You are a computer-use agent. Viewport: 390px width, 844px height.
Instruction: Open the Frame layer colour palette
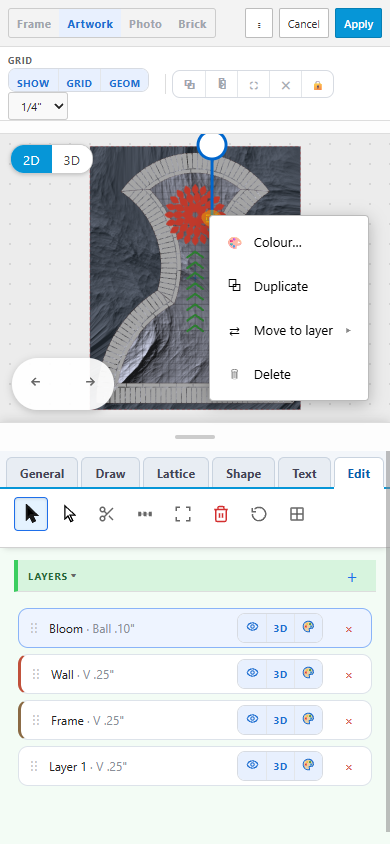point(308,720)
